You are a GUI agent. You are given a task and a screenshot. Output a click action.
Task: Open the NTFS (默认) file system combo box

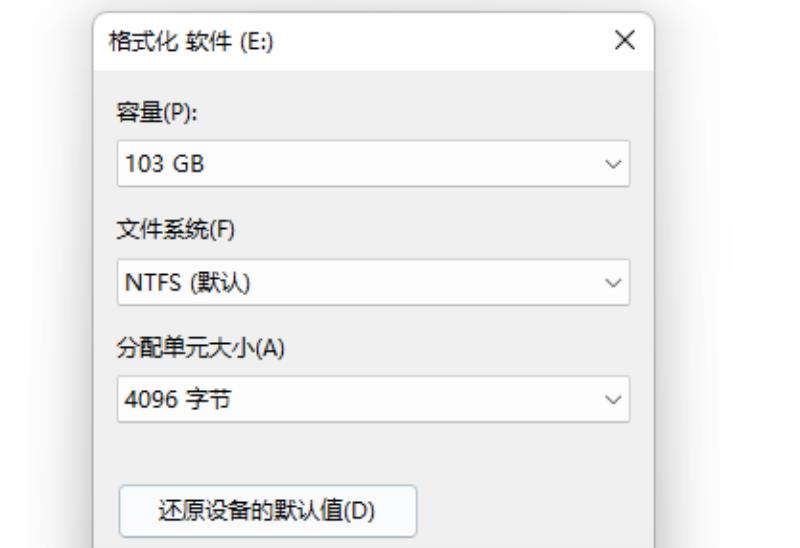click(373, 282)
